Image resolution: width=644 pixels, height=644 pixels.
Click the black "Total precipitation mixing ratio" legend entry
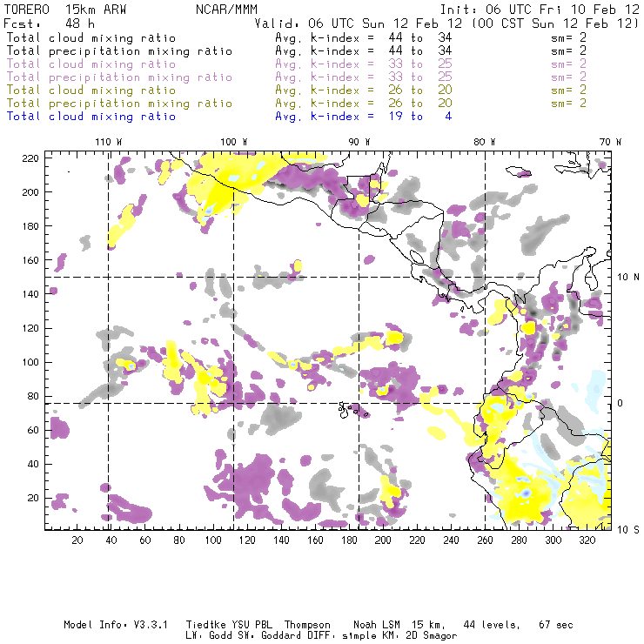pyautogui.click(x=119, y=51)
